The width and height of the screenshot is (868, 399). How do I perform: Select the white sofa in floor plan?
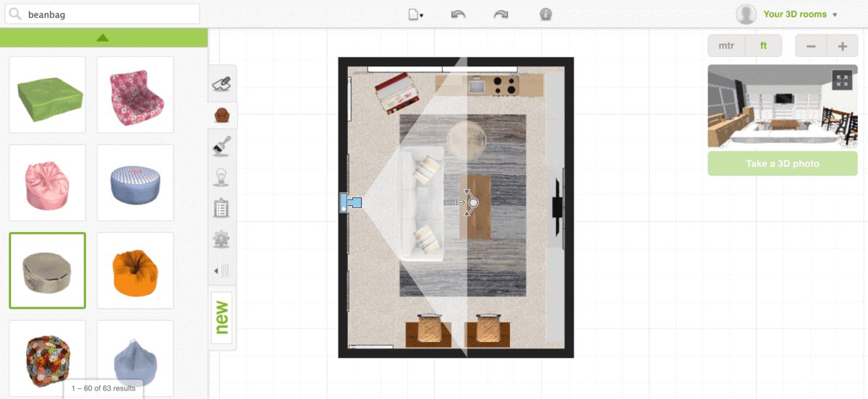pos(421,203)
